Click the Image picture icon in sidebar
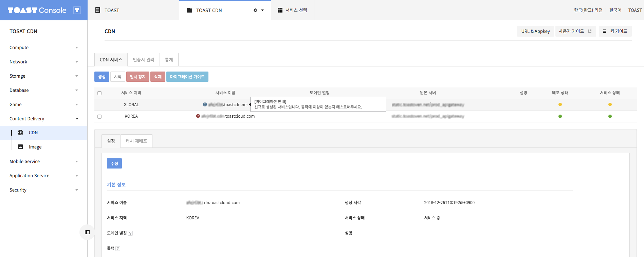Viewport: 644px width, 257px height. click(20, 147)
